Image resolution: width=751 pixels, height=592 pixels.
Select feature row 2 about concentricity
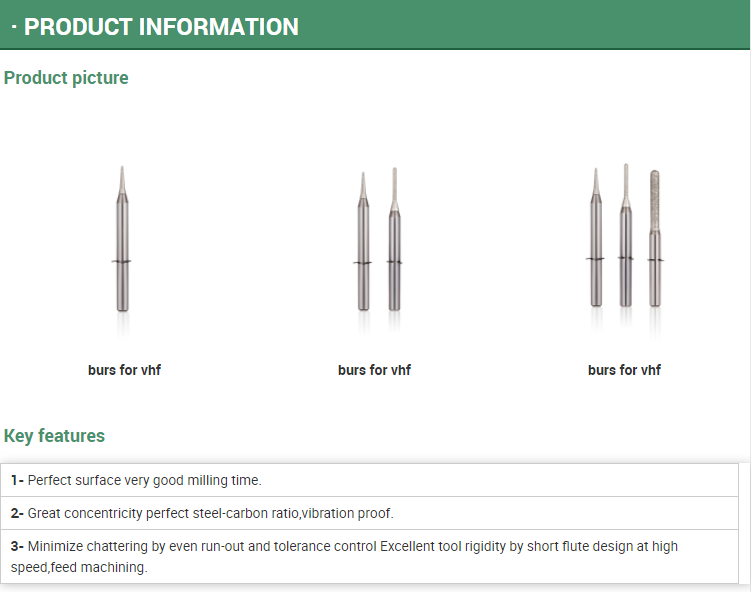point(369,513)
